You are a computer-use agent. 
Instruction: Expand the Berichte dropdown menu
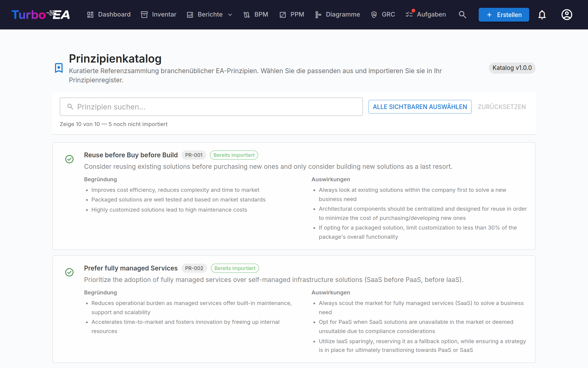tap(210, 14)
